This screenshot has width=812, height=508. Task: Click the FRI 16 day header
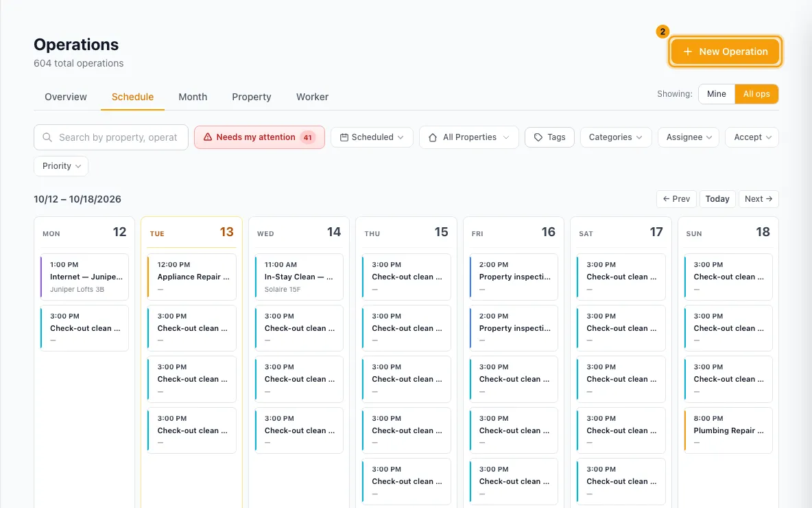513,232
